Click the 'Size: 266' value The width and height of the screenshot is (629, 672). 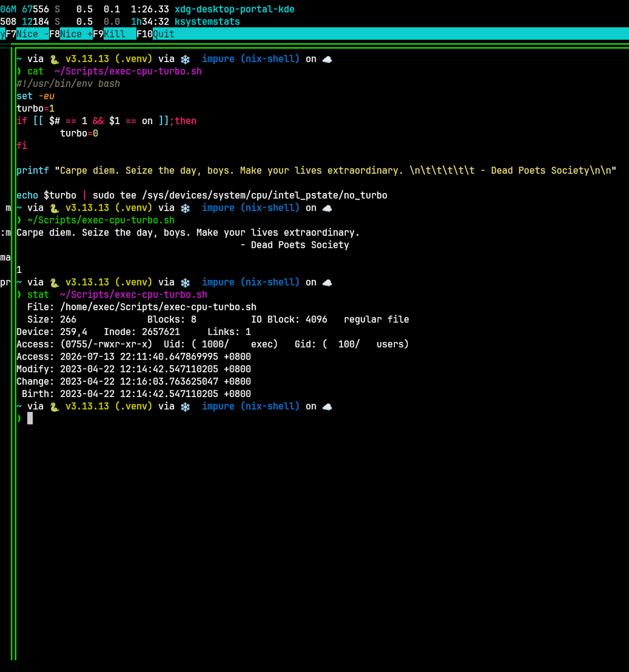point(51,320)
